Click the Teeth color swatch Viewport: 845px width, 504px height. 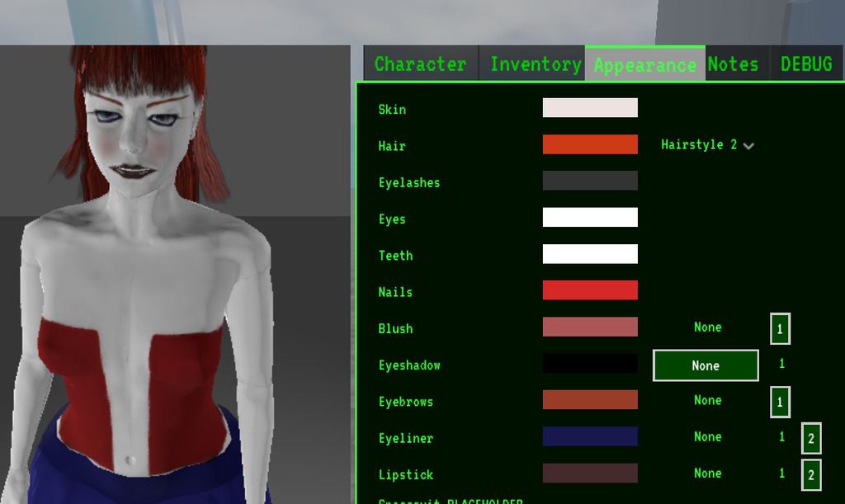(x=589, y=254)
